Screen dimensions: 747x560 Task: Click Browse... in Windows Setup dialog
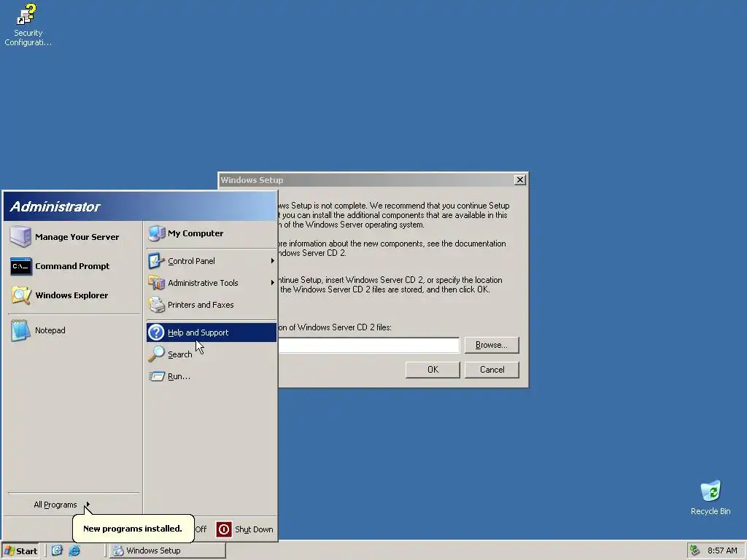pos(492,345)
